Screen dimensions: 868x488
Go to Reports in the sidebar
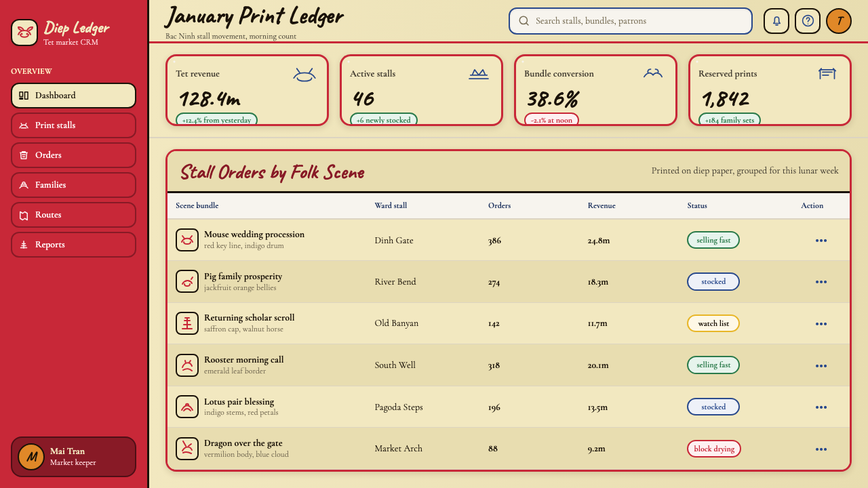point(73,245)
